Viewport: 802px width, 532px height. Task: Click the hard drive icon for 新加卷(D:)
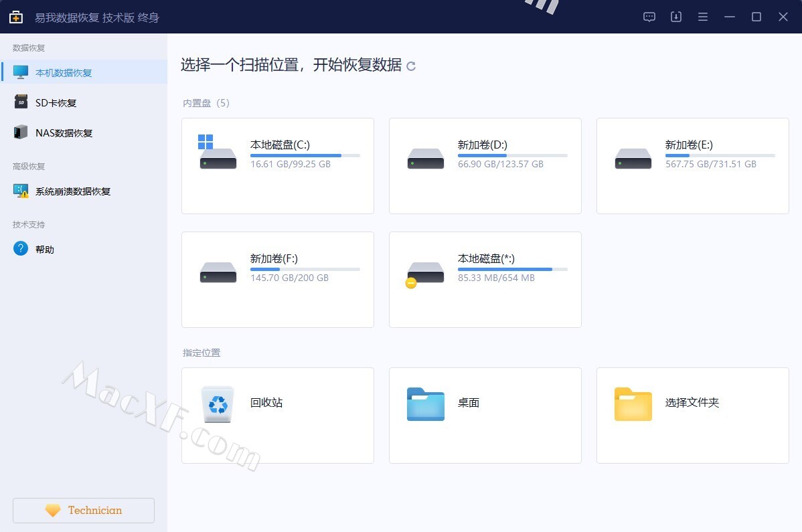click(426, 159)
